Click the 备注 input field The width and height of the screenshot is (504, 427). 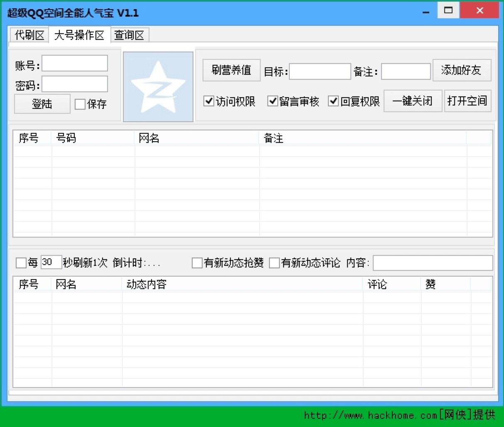(x=406, y=71)
